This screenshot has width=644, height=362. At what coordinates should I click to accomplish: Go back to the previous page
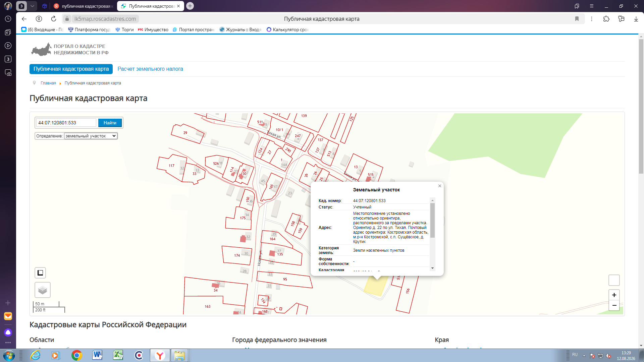pyautogui.click(x=24, y=19)
